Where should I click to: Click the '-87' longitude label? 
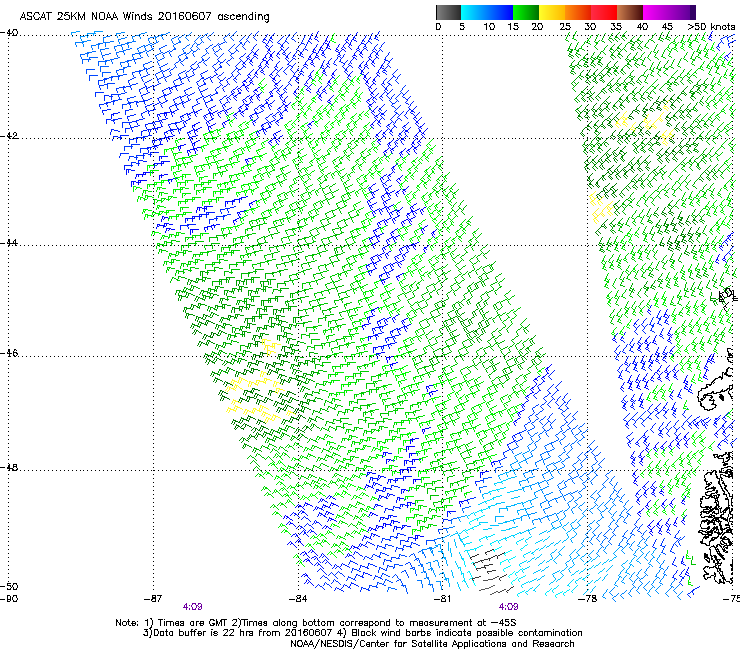point(153,599)
